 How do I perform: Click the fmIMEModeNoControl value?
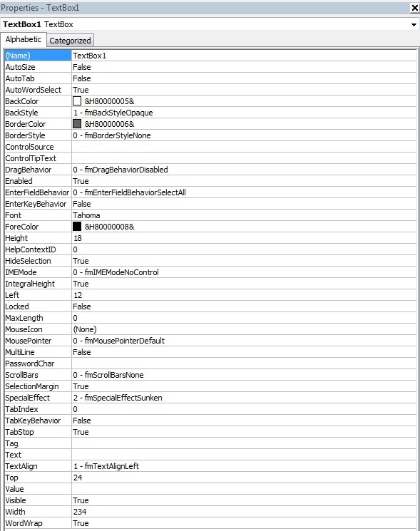(x=244, y=272)
